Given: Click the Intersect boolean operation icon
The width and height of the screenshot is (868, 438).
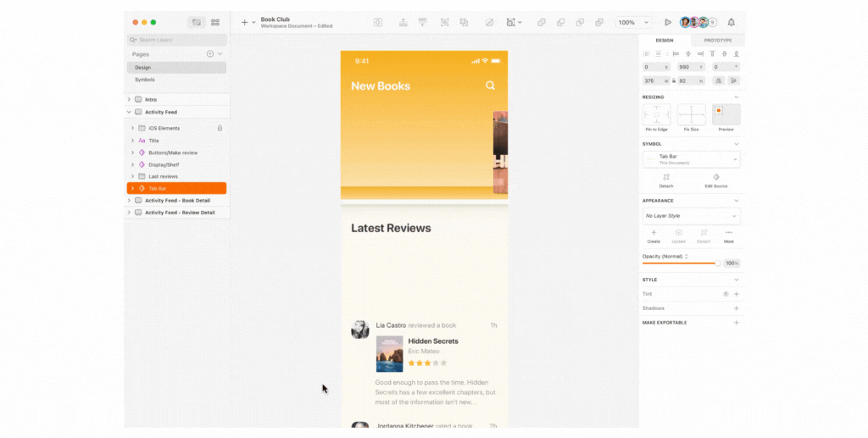Looking at the screenshot, I should pyautogui.click(x=580, y=23).
